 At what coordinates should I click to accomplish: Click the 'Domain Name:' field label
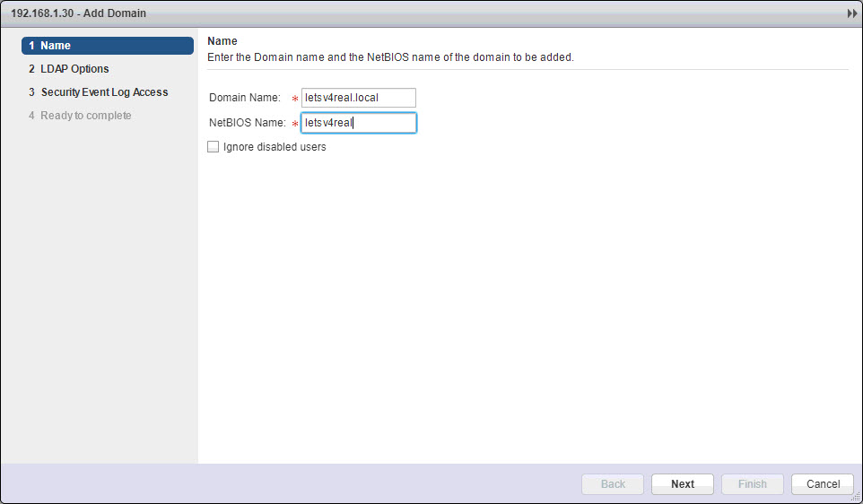point(245,98)
